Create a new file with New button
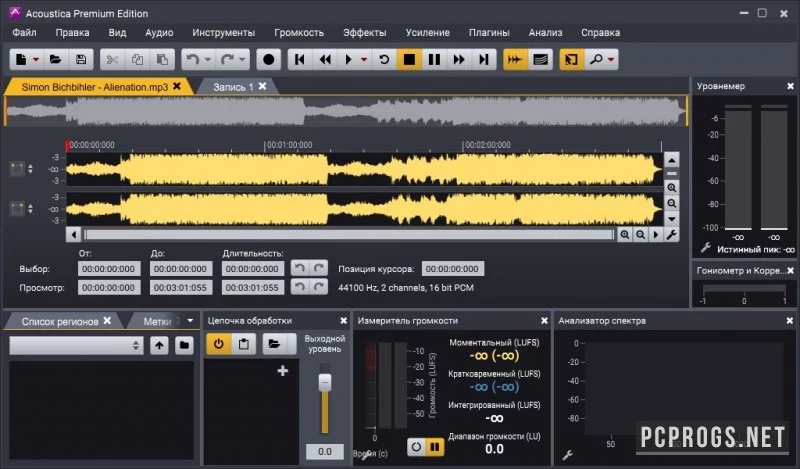 [x=21, y=59]
